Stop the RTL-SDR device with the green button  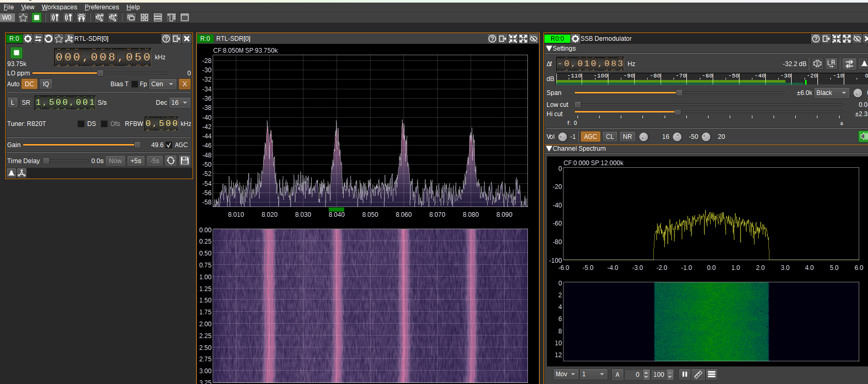pyautogui.click(x=17, y=53)
